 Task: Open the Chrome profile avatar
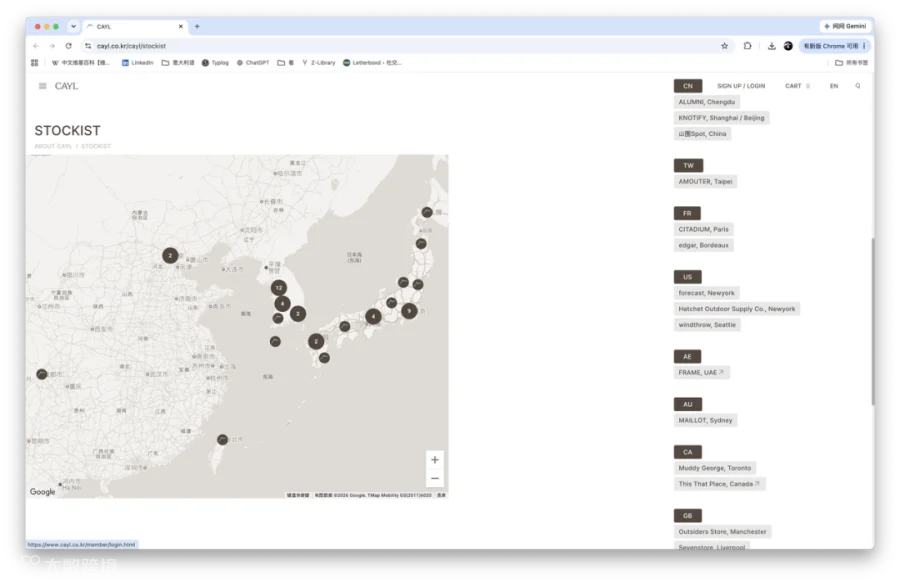point(788,46)
